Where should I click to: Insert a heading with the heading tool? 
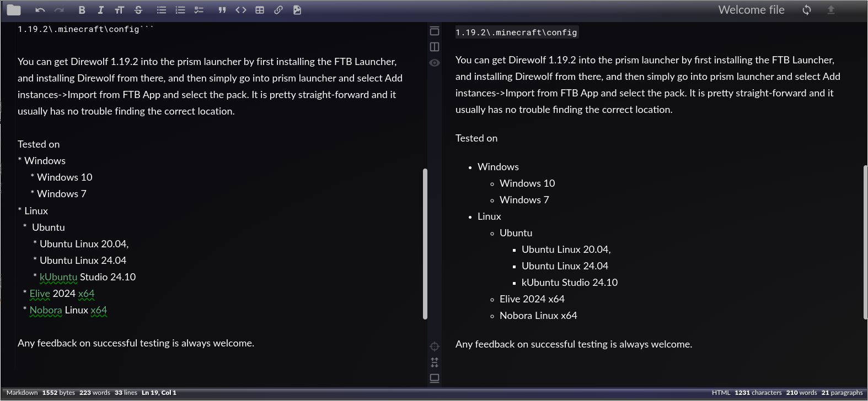[119, 10]
